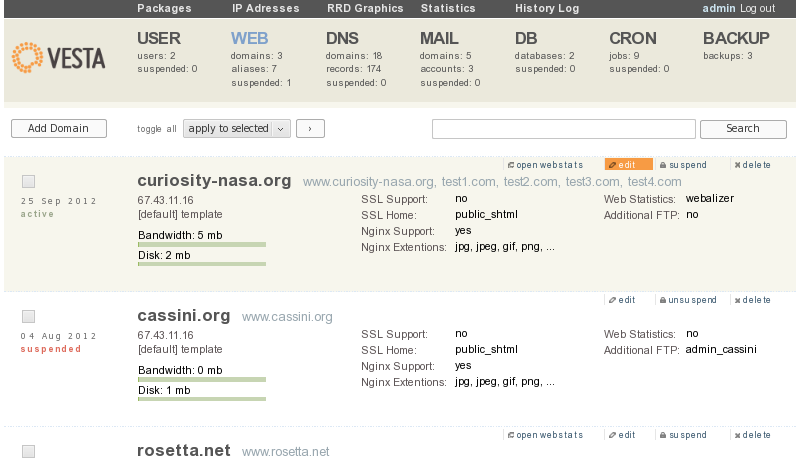Focus the domain search input field

pos(563,129)
